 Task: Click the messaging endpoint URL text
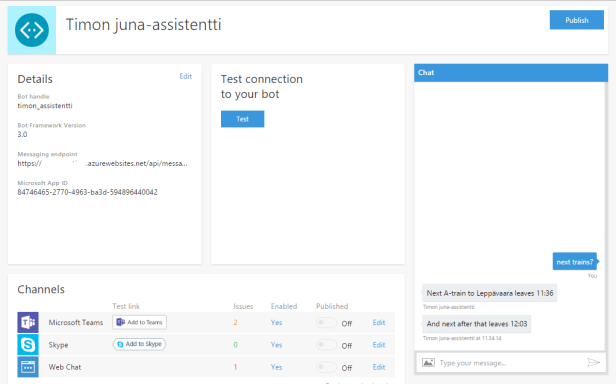[x=102, y=164]
